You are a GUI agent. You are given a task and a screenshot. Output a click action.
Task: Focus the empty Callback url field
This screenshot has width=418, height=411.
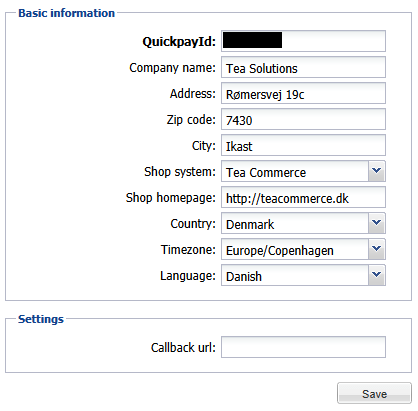click(x=303, y=347)
